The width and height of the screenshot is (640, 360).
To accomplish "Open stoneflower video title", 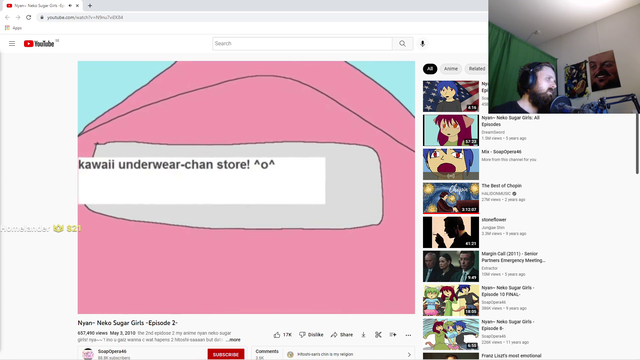I will (x=494, y=220).
